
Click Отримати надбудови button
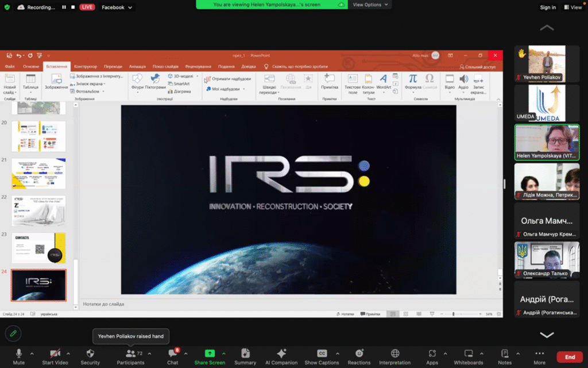tap(227, 79)
